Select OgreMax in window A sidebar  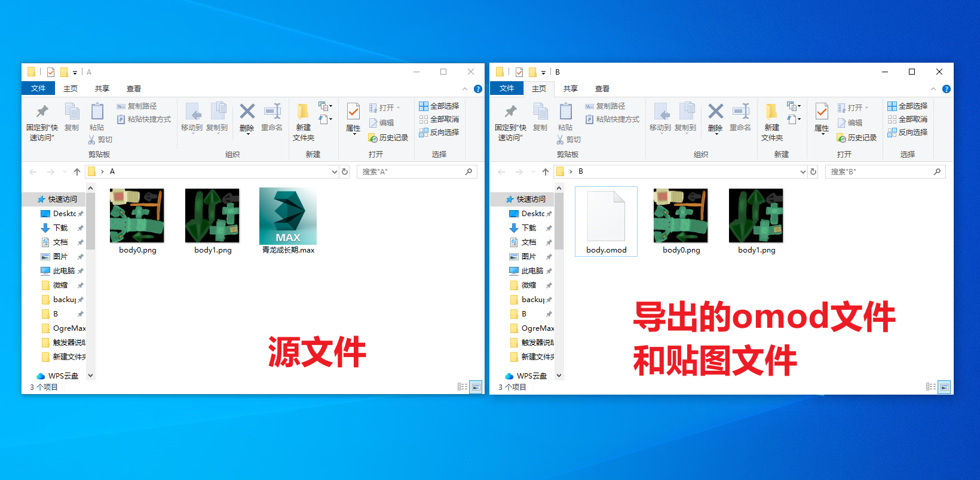(x=63, y=328)
